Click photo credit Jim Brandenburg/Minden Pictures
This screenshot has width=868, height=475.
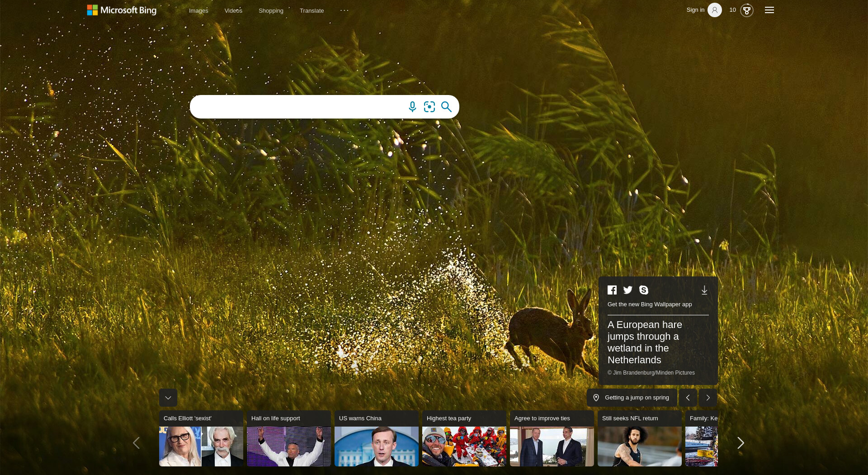pos(651,373)
